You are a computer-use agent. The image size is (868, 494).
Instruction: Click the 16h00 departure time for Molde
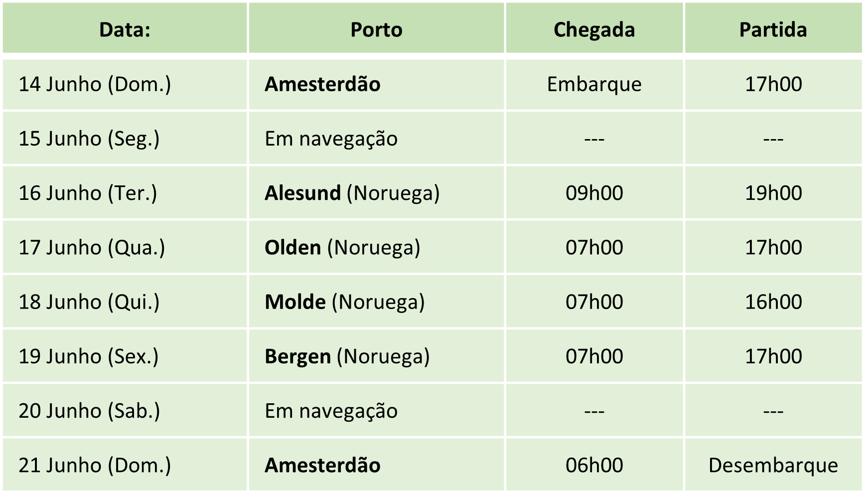click(x=773, y=302)
